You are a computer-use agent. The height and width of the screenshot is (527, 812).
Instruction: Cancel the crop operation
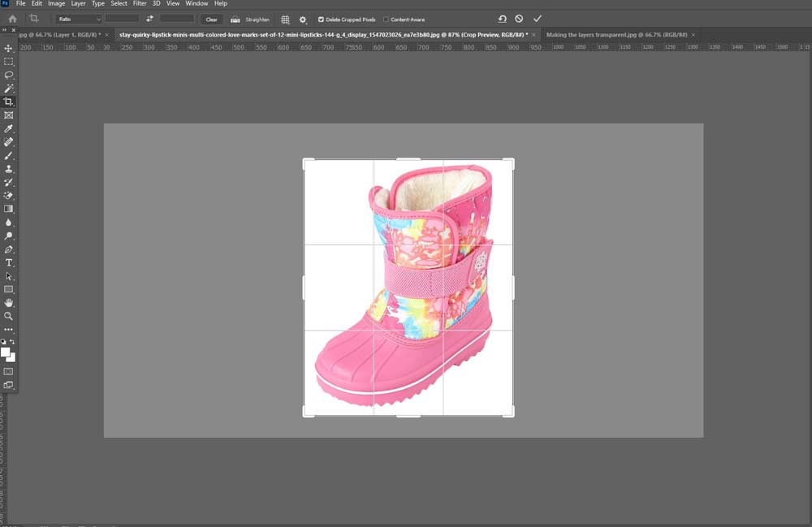[x=518, y=19]
